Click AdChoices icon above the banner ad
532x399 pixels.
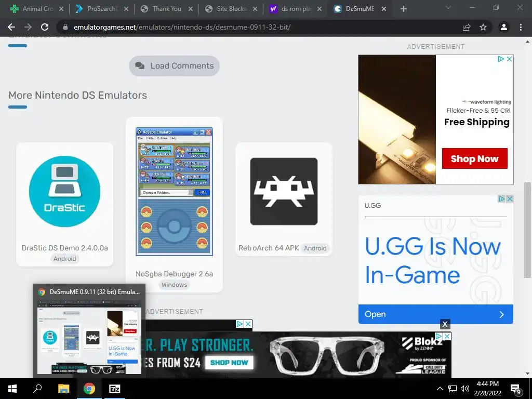pos(240,324)
